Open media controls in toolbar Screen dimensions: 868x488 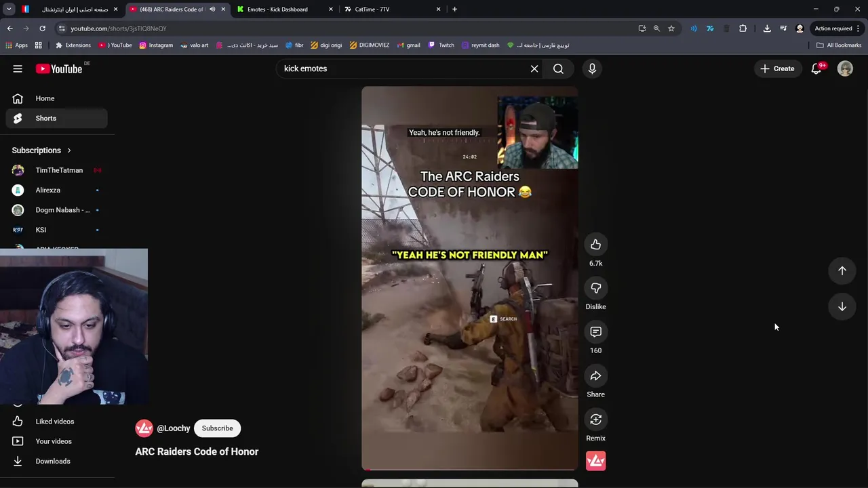783,28
